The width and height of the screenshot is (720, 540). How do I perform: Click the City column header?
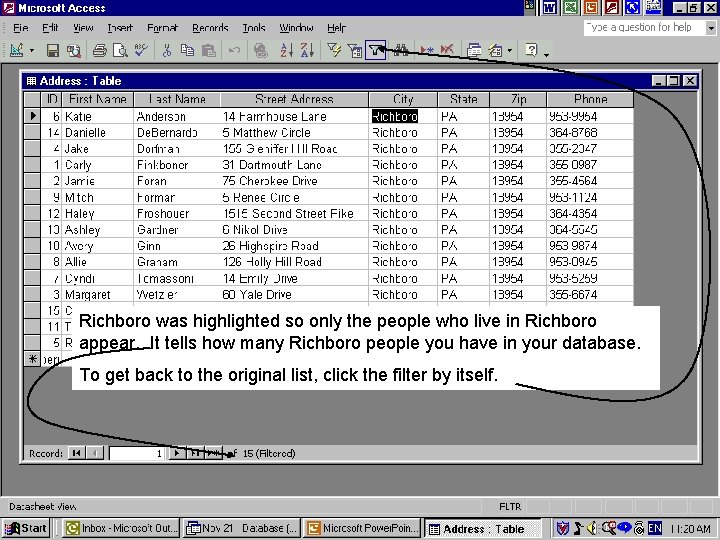click(403, 99)
